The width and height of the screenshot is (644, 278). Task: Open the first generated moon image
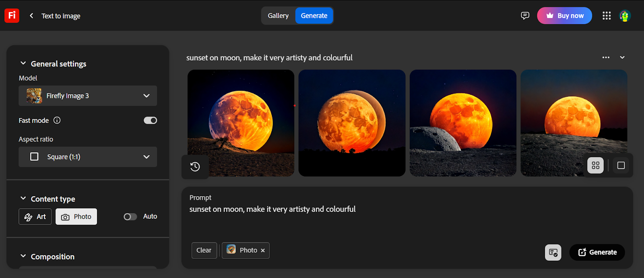tap(241, 123)
